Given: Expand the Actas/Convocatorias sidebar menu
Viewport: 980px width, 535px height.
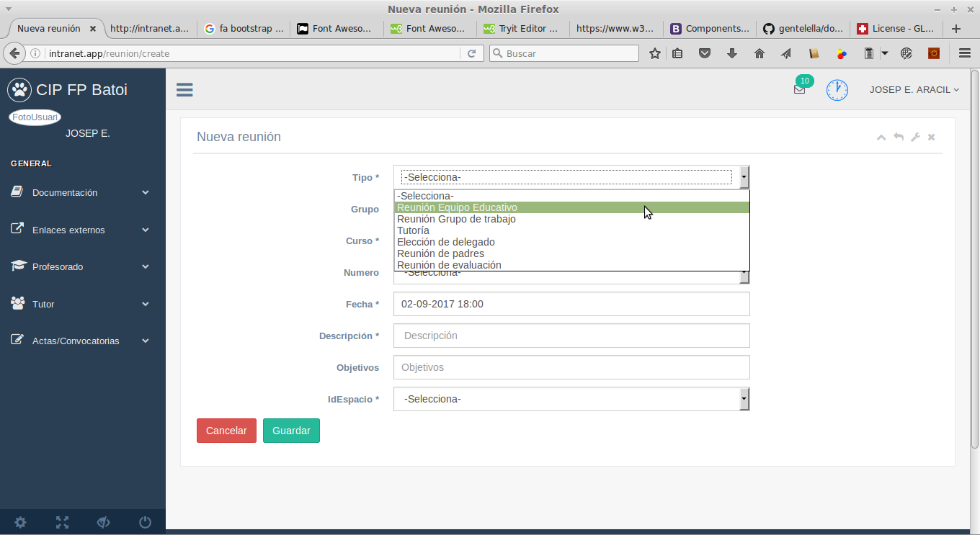Looking at the screenshot, I should (83, 341).
